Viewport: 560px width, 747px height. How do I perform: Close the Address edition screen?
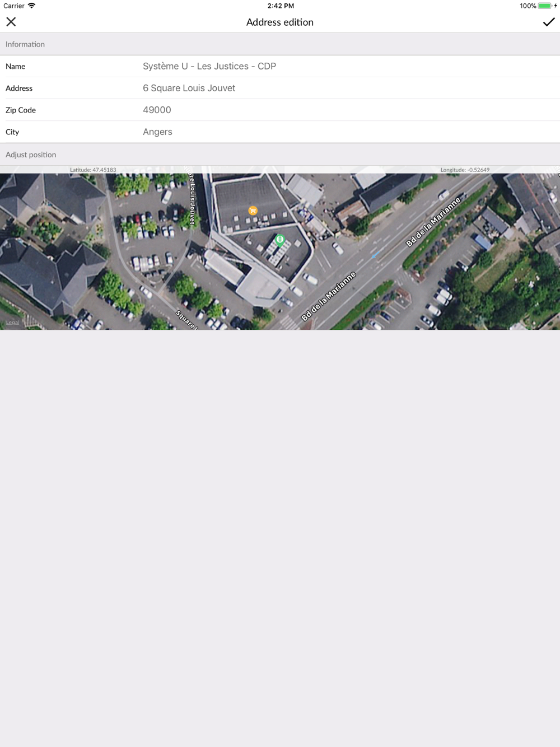(11, 22)
